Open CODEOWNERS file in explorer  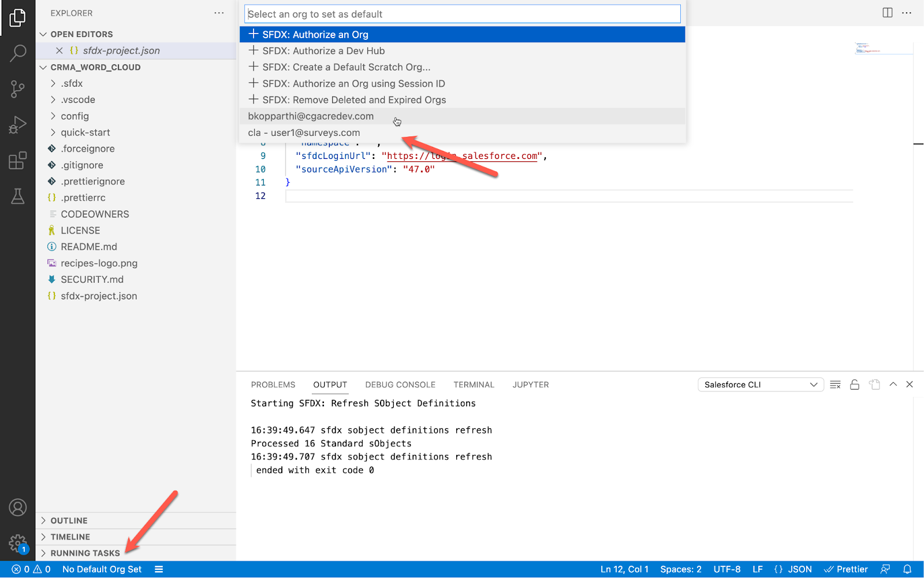click(x=136, y=214)
